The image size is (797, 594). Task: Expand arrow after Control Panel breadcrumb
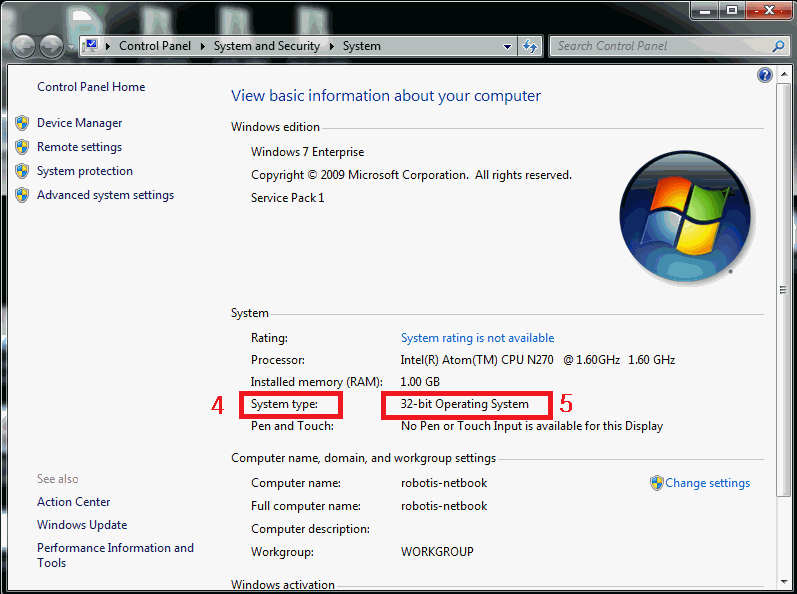click(202, 46)
